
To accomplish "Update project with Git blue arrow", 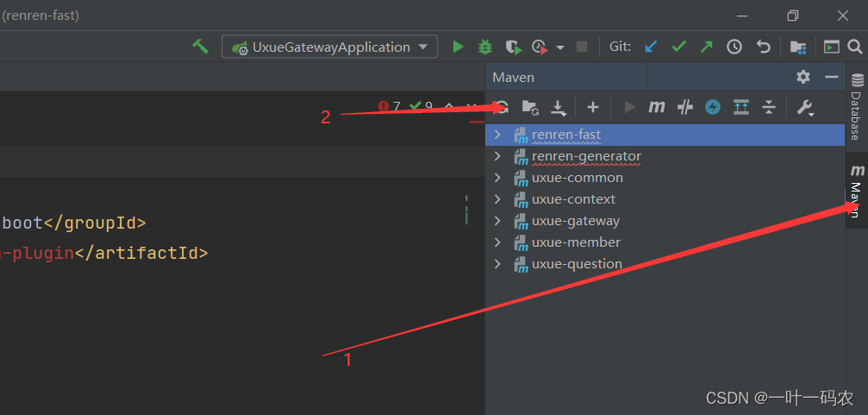I will point(651,47).
